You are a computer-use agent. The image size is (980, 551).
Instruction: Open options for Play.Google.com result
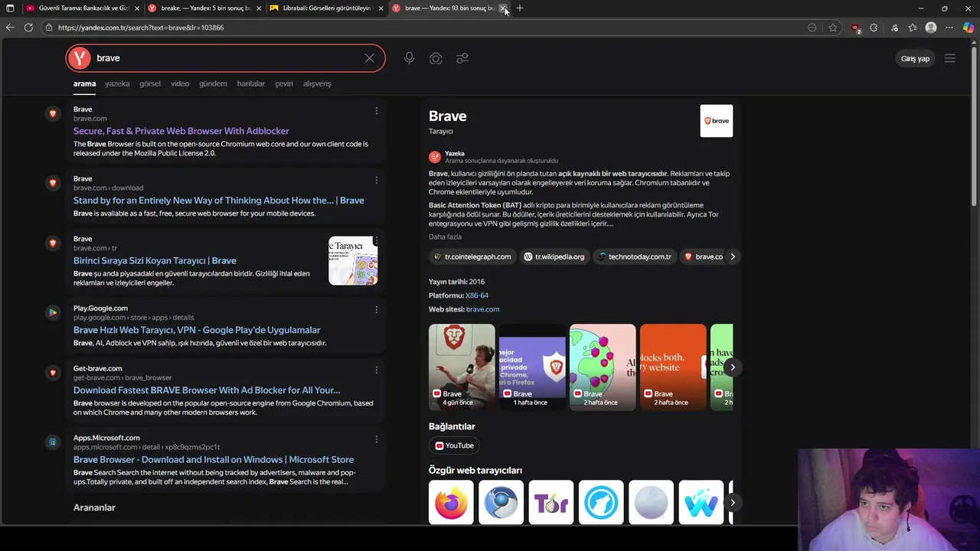pos(376,310)
